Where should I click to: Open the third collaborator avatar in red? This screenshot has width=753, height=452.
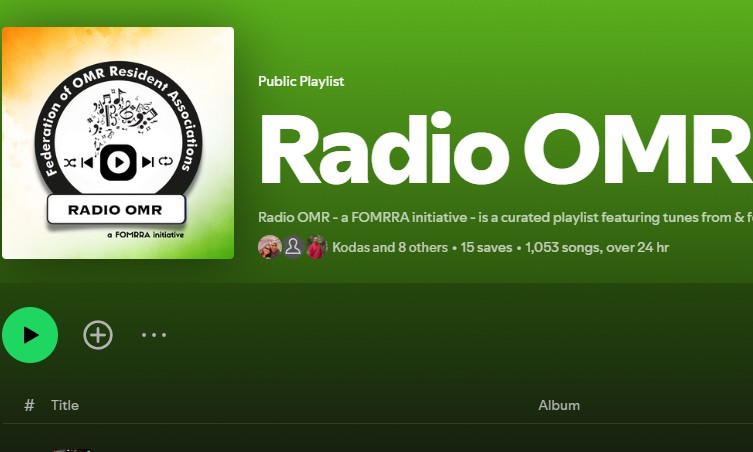316,247
